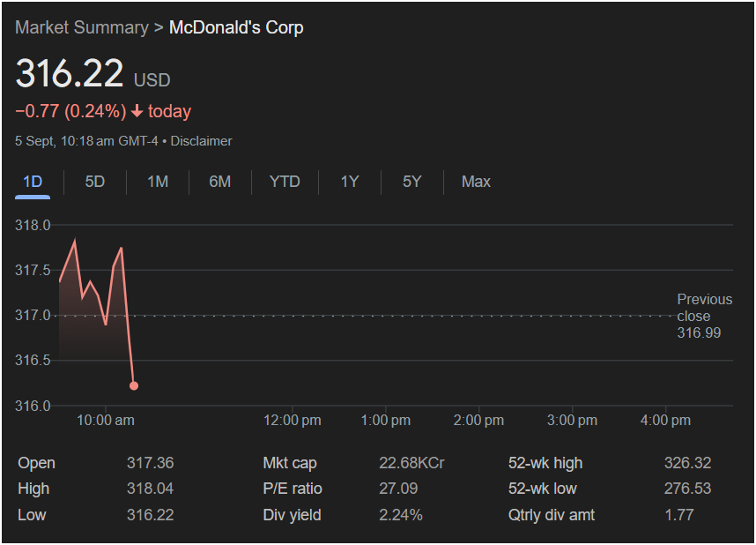Click the Qtrly div amt value 1.77
The height and width of the screenshot is (545, 756).
tap(678, 515)
